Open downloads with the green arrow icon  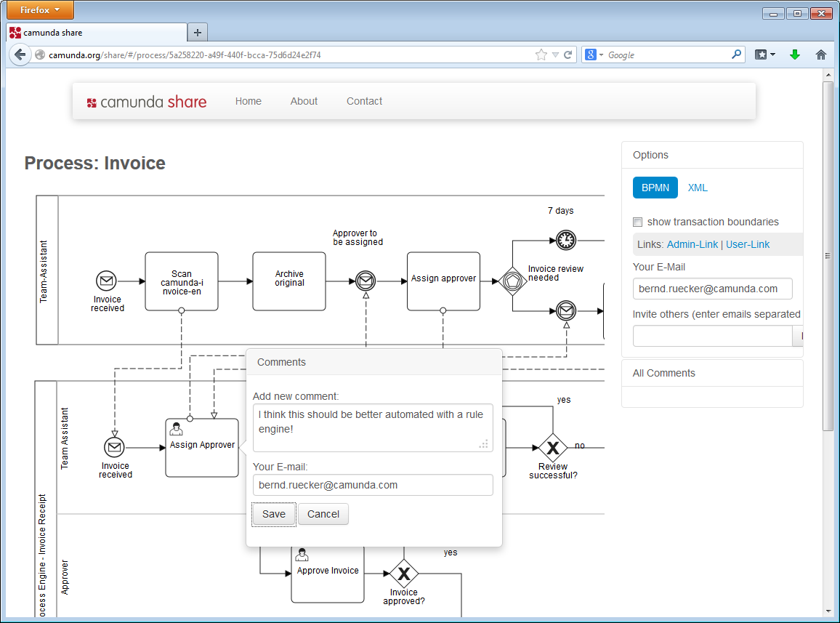795,55
